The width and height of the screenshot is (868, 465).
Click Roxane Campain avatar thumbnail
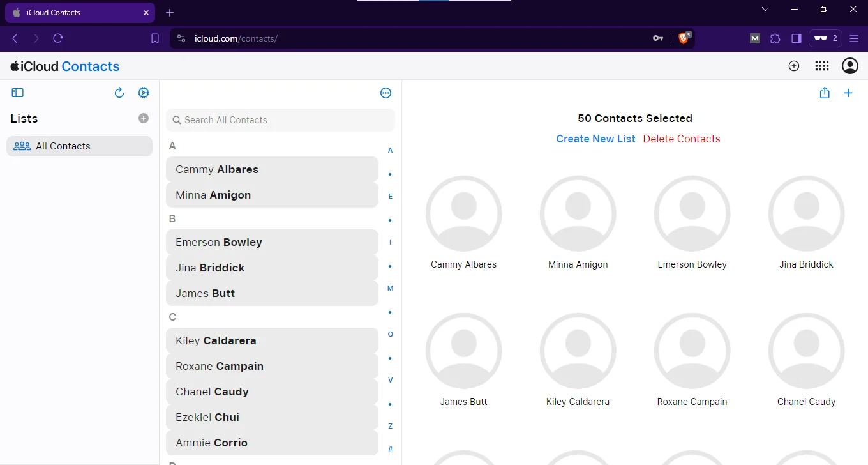click(x=692, y=351)
